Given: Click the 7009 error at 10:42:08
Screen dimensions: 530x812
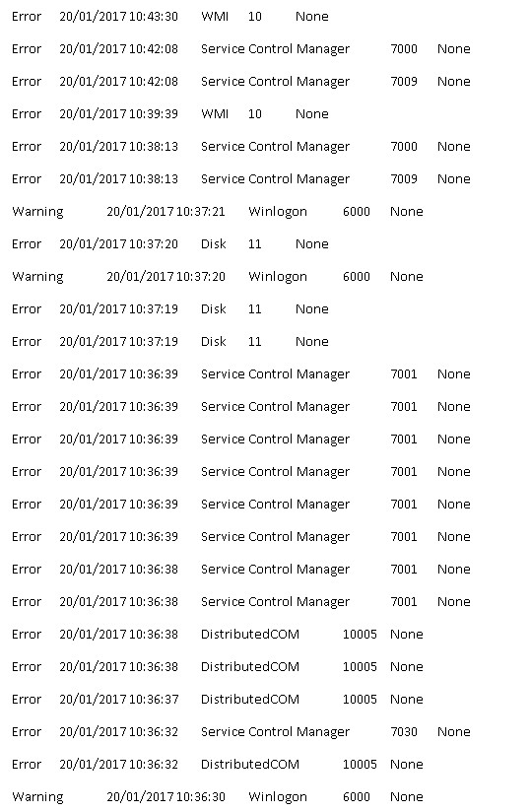Looking at the screenshot, I should 241,82.
